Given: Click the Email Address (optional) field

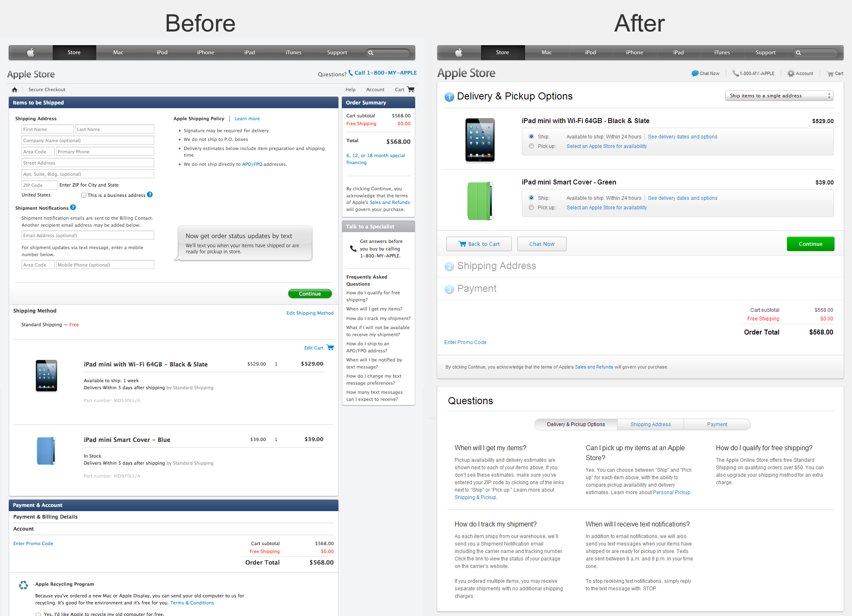Looking at the screenshot, I should (88, 235).
